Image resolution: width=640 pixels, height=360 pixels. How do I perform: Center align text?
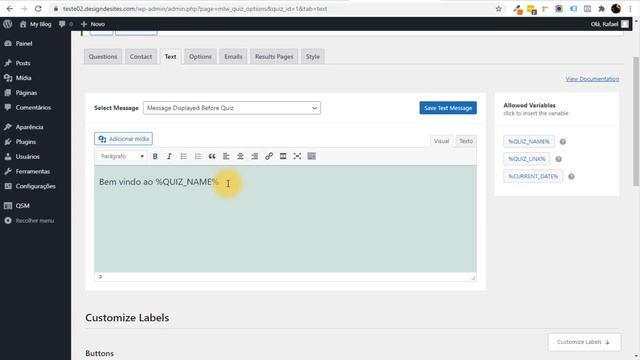240,156
